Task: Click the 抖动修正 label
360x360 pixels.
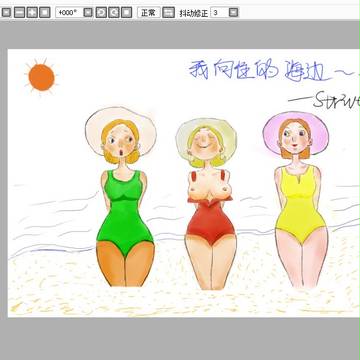Action: [194, 13]
